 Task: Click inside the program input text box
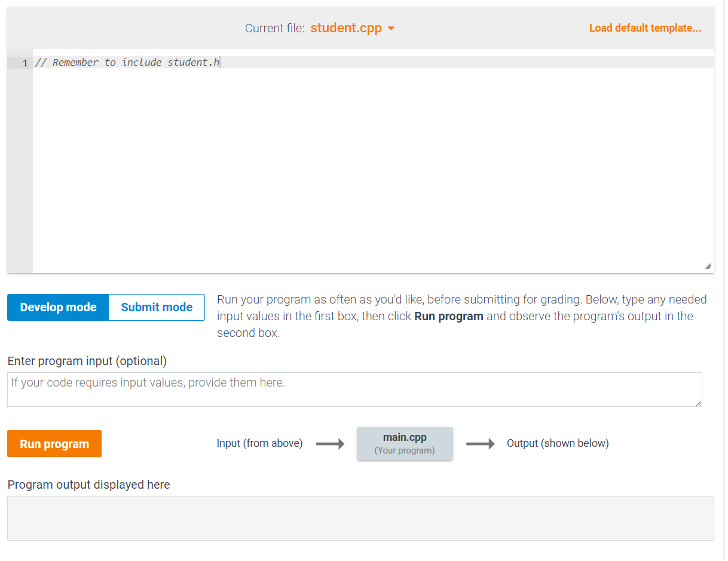(x=354, y=389)
